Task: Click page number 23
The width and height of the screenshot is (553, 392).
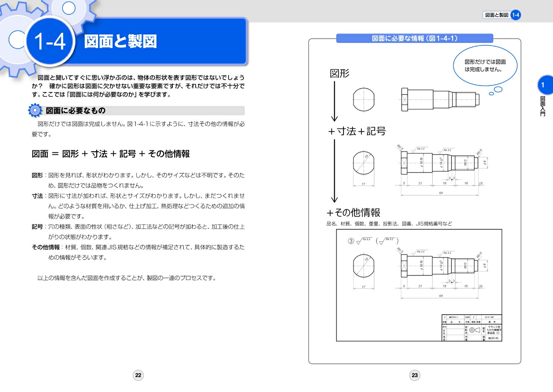Action: [415, 375]
